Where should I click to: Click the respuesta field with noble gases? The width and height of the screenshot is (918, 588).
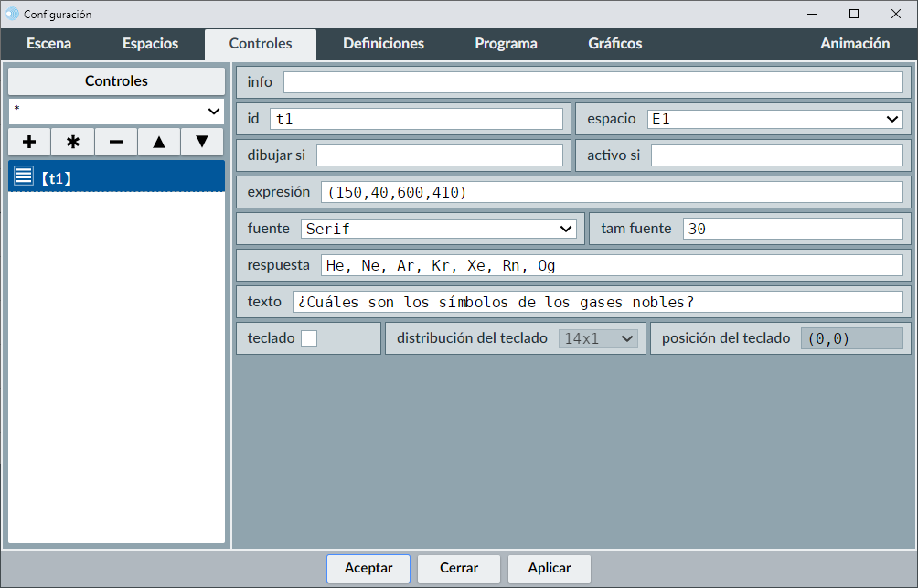pos(611,265)
